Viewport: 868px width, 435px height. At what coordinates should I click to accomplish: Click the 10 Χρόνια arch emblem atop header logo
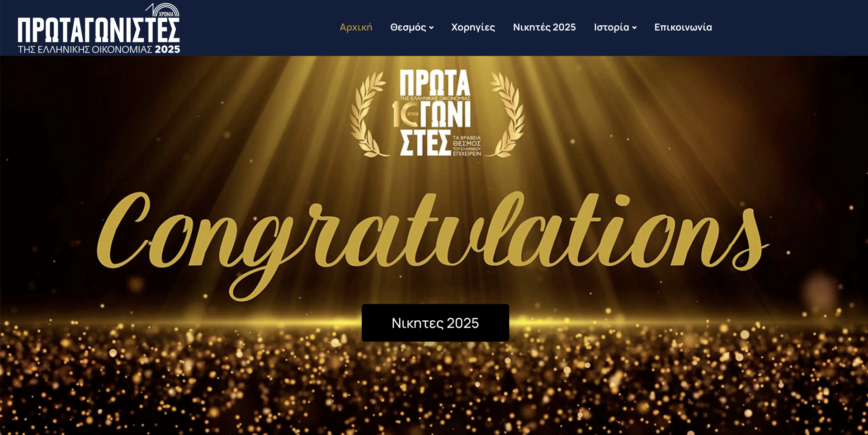(x=163, y=10)
